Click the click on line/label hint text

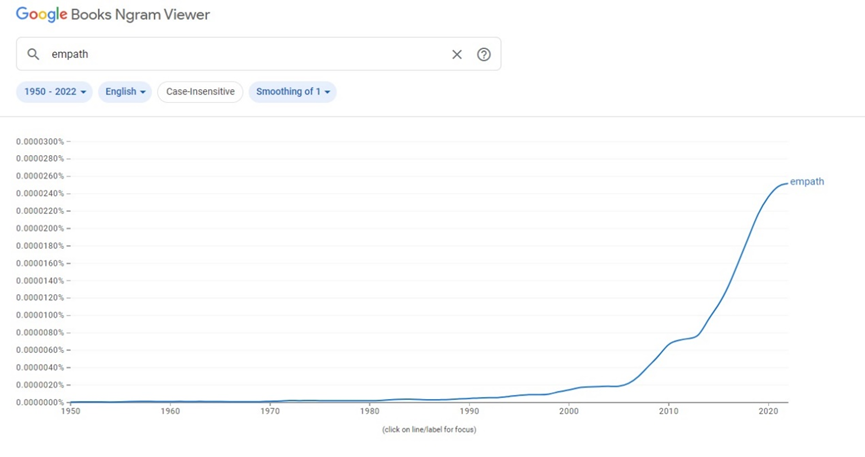coord(429,429)
